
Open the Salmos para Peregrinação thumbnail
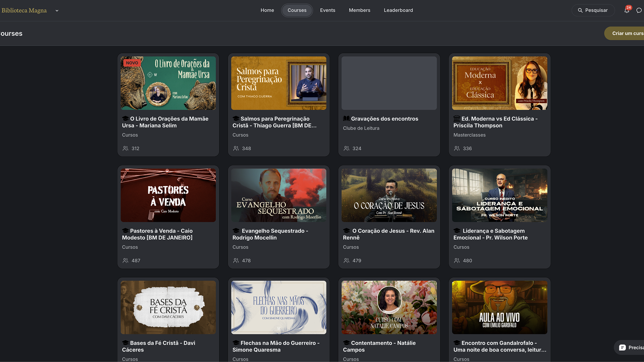[x=279, y=83]
